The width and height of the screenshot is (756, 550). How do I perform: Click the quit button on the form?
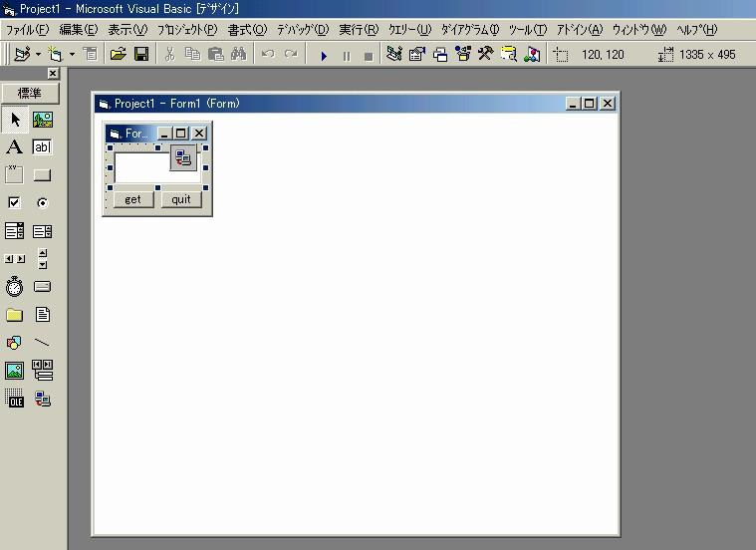(181, 199)
